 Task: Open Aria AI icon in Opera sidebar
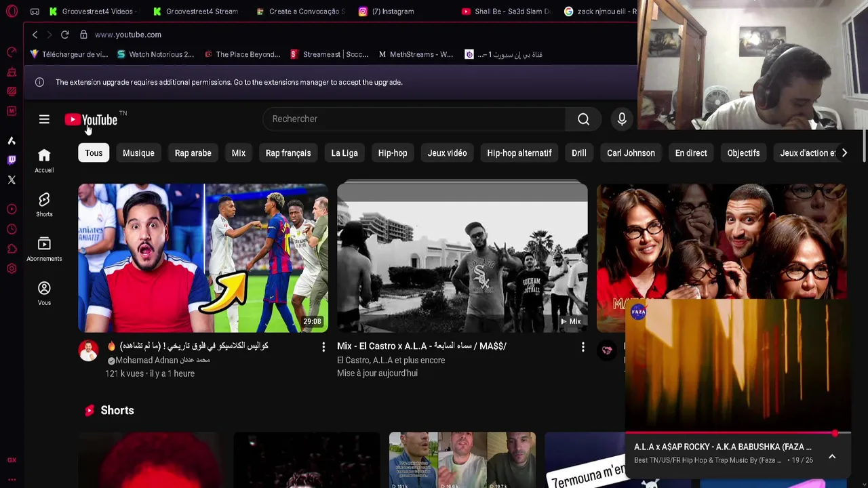12,141
